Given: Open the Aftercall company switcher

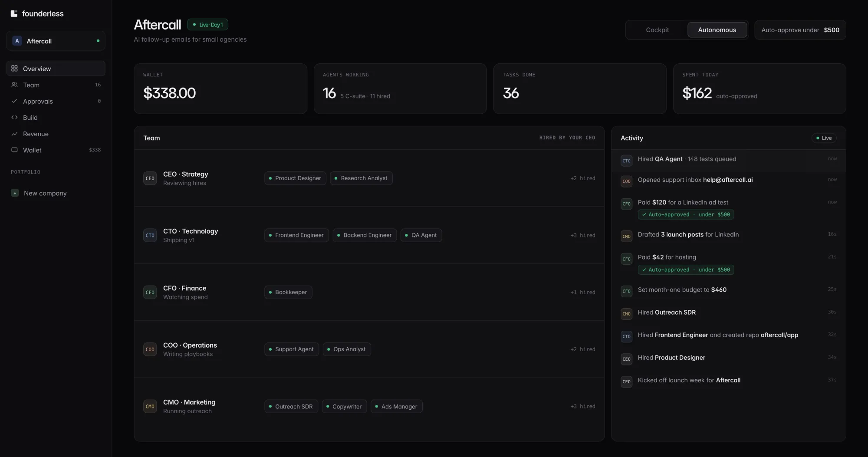Looking at the screenshot, I should point(56,41).
